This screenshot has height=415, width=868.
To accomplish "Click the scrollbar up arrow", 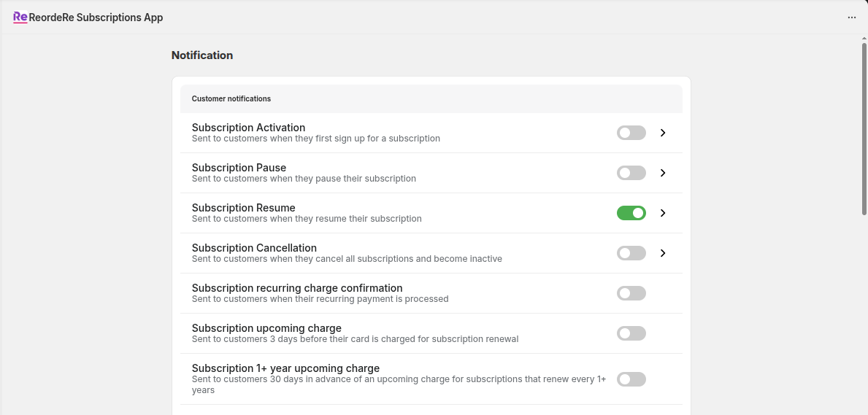I will click(864, 39).
